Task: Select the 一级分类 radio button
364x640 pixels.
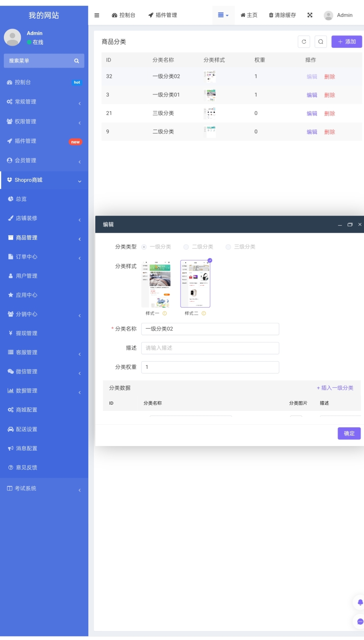Action: pos(144,247)
